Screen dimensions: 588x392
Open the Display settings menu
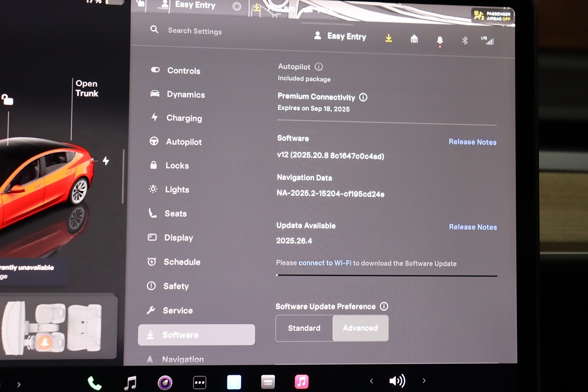pyautogui.click(x=178, y=238)
